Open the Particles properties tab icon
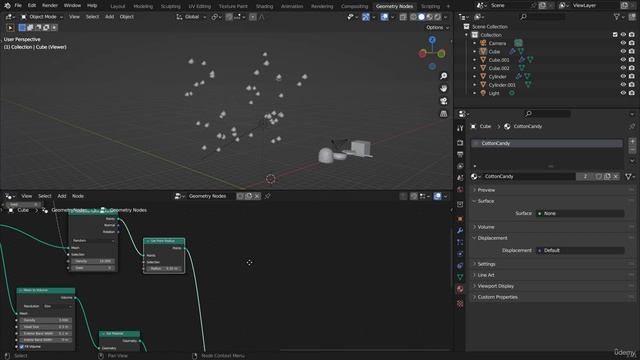The height and width of the screenshot is (360, 640). tap(460, 242)
